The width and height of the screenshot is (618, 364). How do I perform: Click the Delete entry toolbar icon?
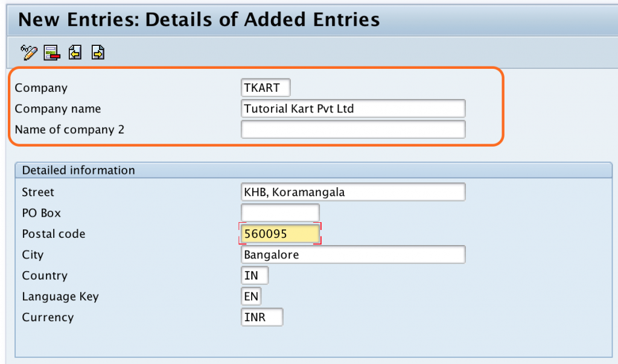(x=51, y=53)
